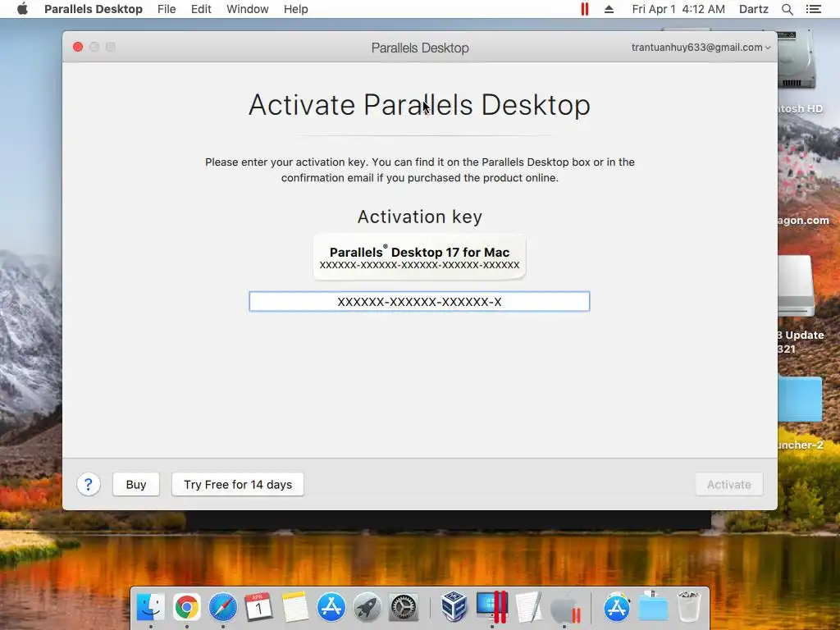Viewport: 840px width, 630px height.
Task: Open the Parallels Desktop application menu
Action: click(x=94, y=9)
